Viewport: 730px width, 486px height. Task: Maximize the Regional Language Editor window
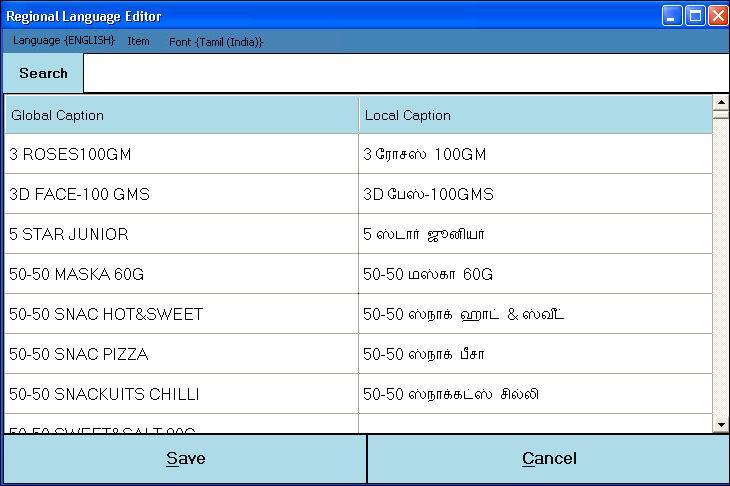tap(695, 16)
